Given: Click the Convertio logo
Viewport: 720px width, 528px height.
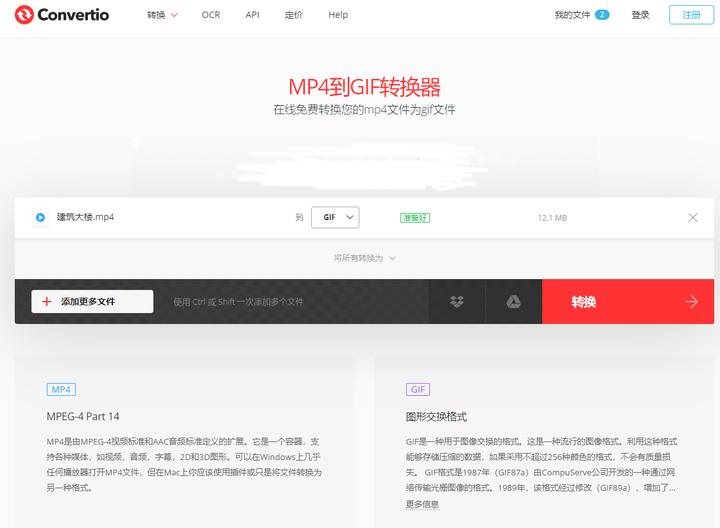Looking at the screenshot, I should pyautogui.click(x=62, y=15).
